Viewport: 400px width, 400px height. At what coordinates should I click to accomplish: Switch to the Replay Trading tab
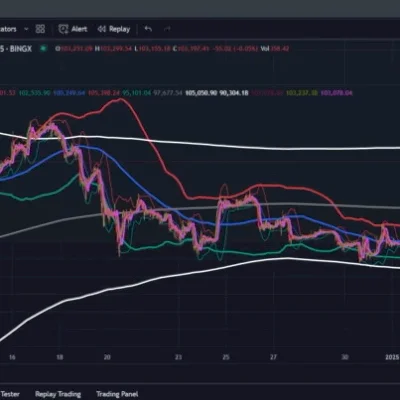point(58,394)
